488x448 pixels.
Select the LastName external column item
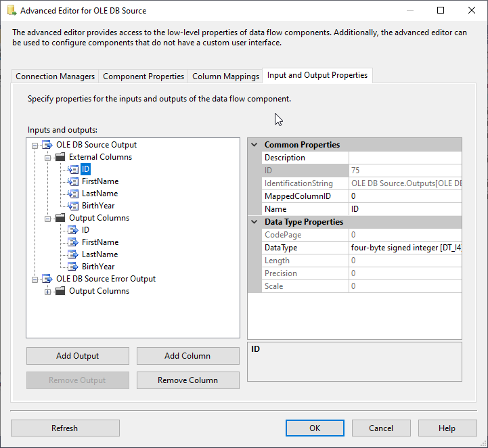click(99, 194)
